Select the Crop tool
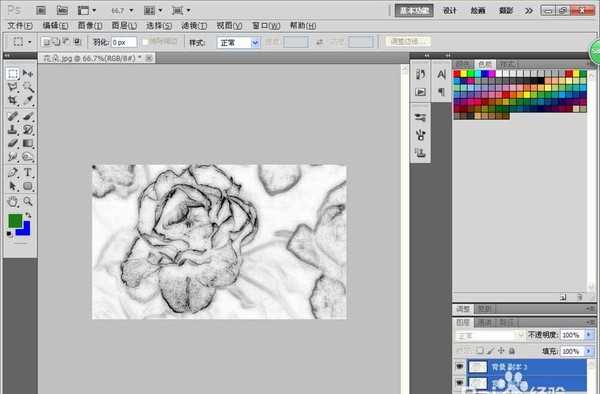The width and height of the screenshot is (600, 394). click(13, 101)
